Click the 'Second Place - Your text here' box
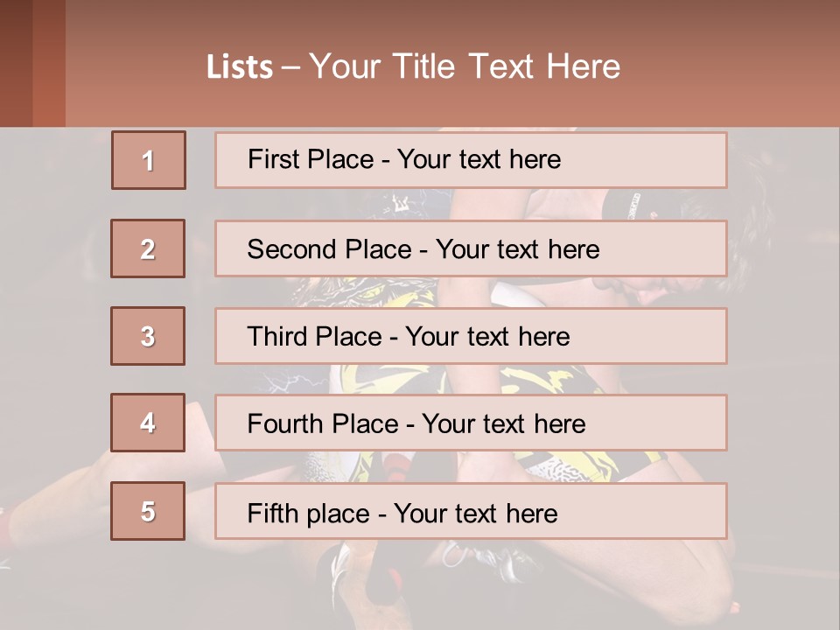 point(471,248)
